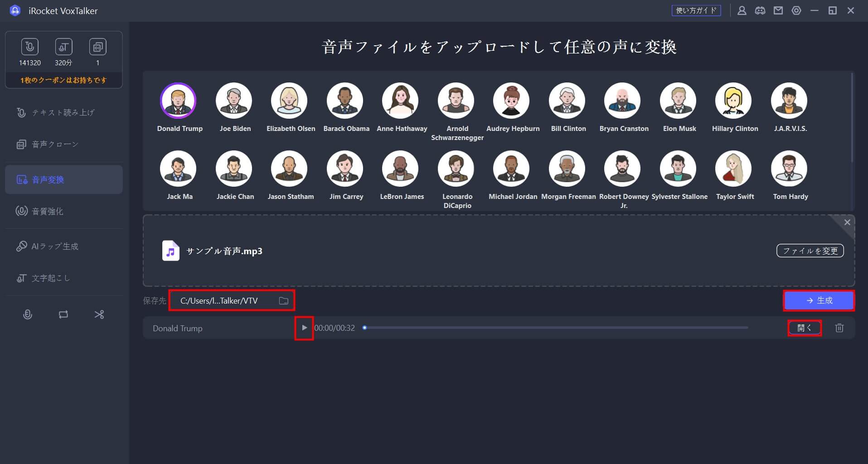Open the settings target icon in title bar
Viewport: 868px width, 464px height.
tap(796, 10)
